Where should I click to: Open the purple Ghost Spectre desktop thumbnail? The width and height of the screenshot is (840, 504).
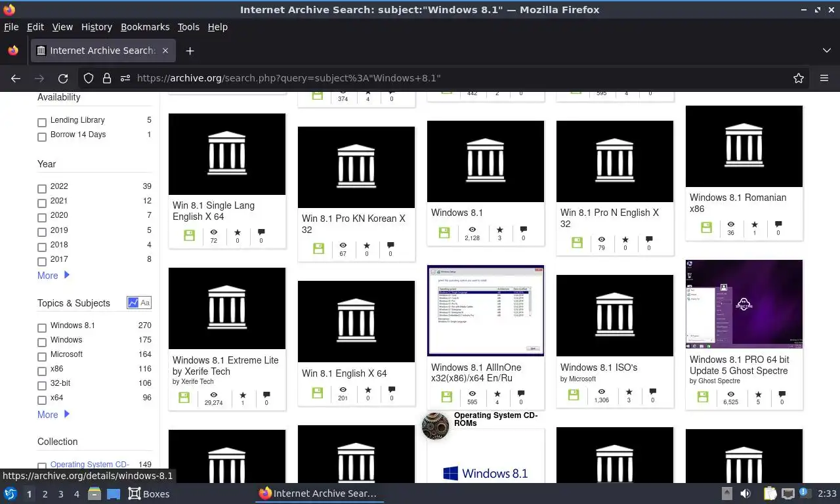pyautogui.click(x=744, y=304)
